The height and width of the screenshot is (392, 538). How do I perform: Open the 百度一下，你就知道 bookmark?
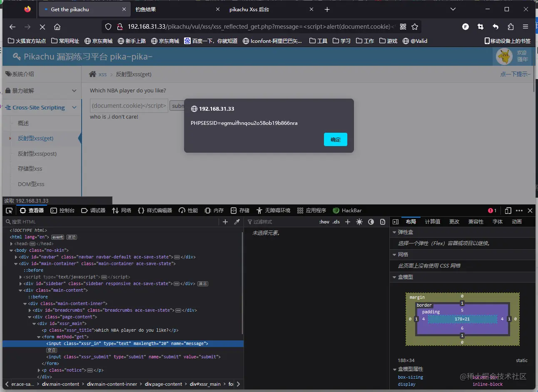point(211,41)
